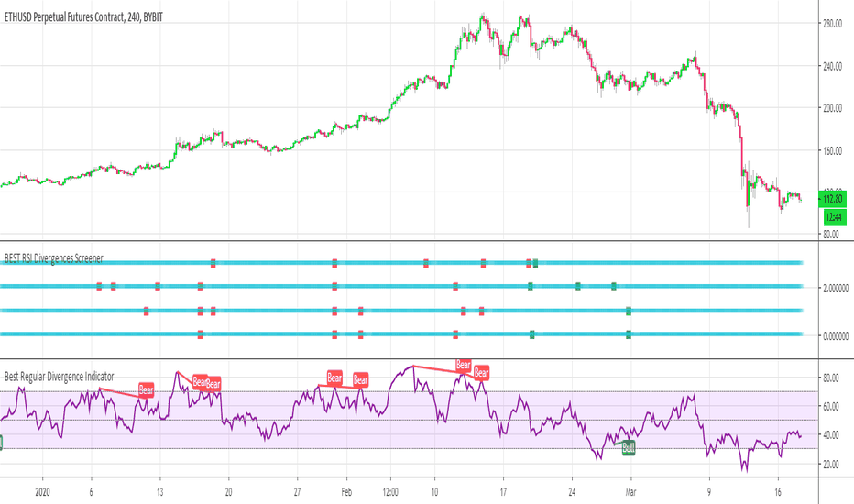Image resolution: width=854 pixels, height=504 pixels.
Task: Select the 2020 label on the time axis
Action: point(42,492)
